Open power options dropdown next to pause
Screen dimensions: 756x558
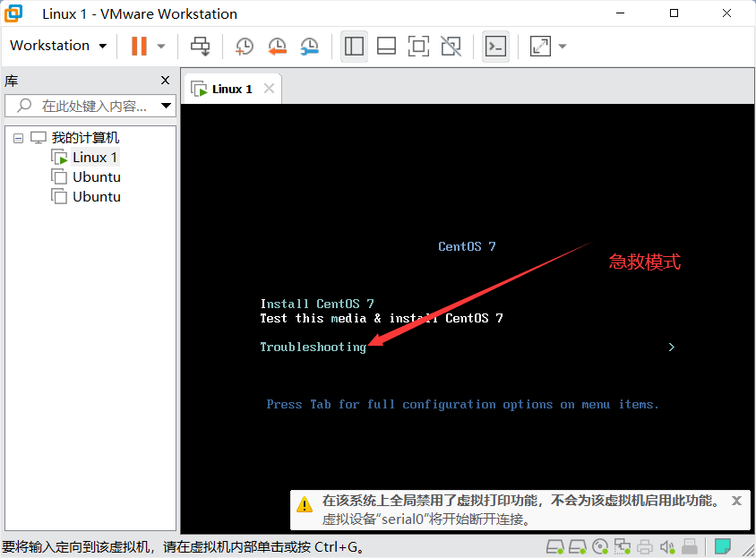[x=161, y=47]
